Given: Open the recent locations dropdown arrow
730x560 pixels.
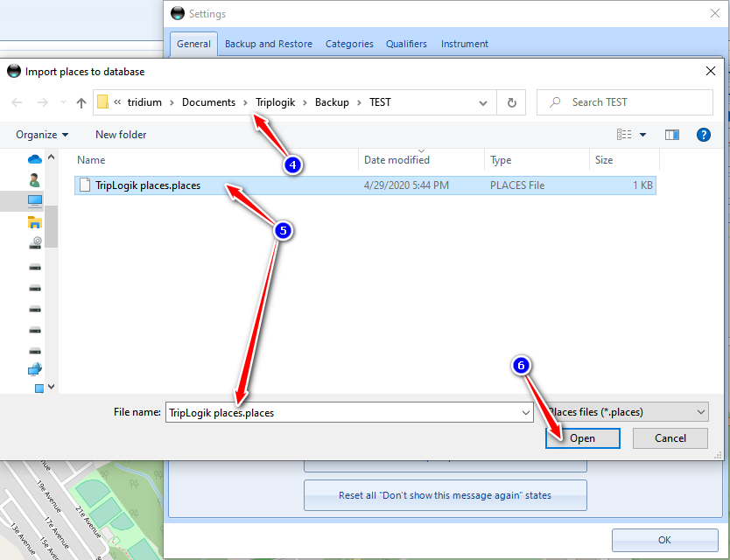Looking at the screenshot, I should 63,102.
